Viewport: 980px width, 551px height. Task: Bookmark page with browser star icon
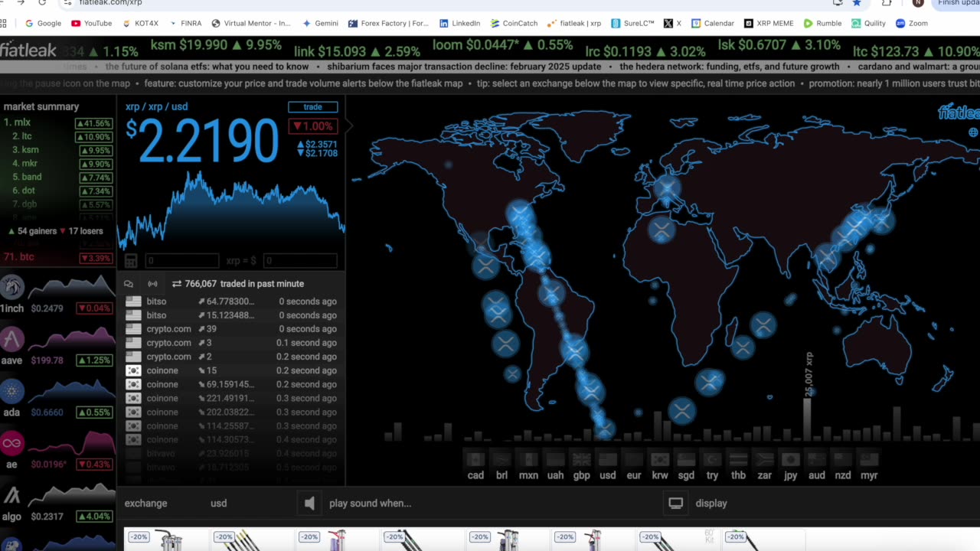857,2
